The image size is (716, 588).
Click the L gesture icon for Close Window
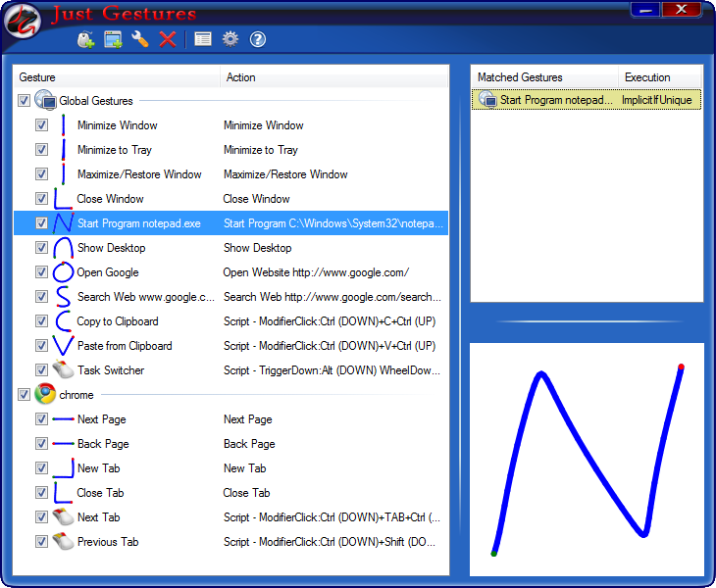click(62, 198)
